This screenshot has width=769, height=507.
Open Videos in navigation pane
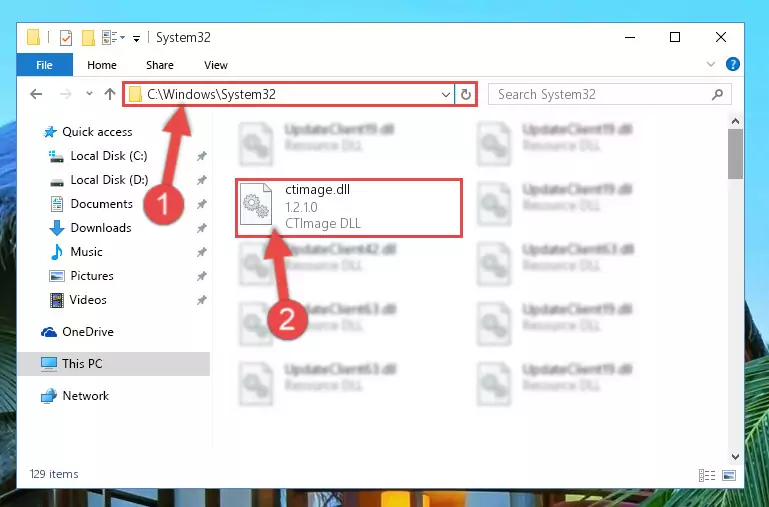point(78,300)
